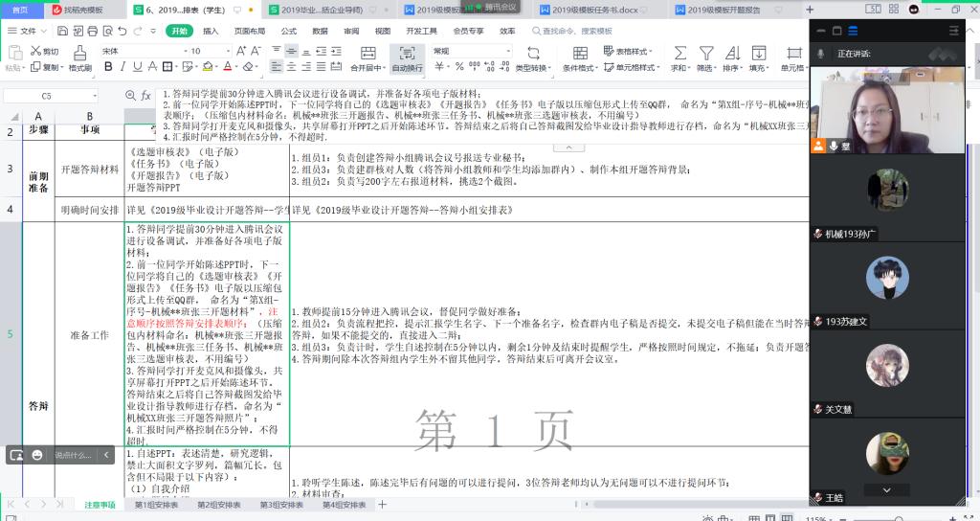Click the cell name box showing C5
980x521 pixels.
tap(46, 96)
